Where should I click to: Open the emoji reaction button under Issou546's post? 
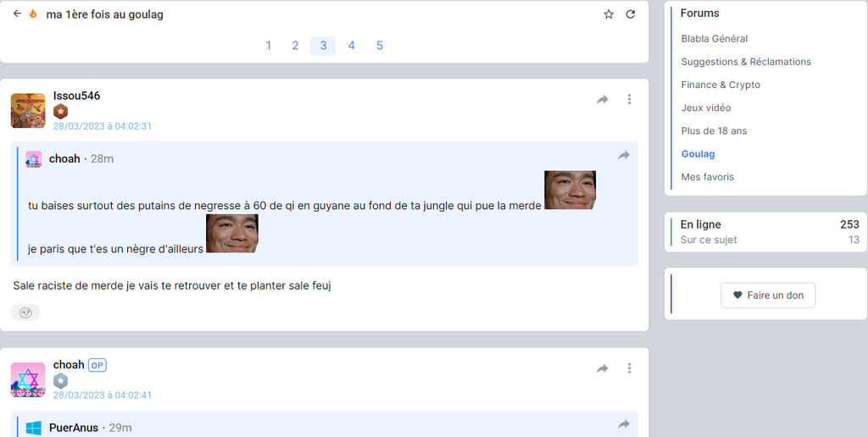(x=25, y=313)
